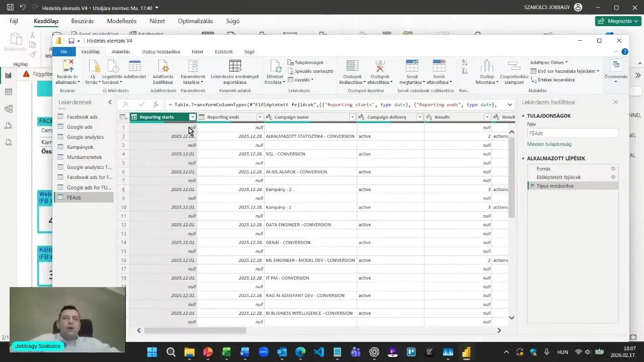
Task: Open Súgó tab in Power Query
Action: tap(250, 52)
